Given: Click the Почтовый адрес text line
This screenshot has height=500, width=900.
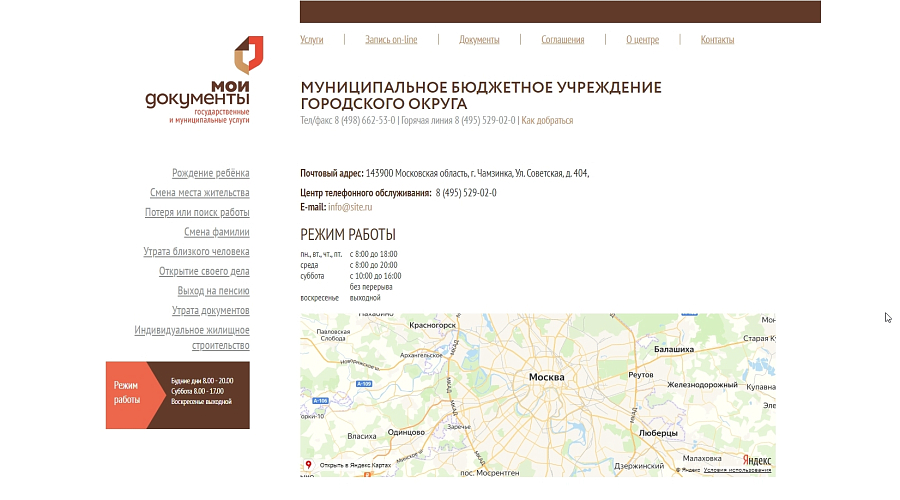Looking at the screenshot, I should [445, 173].
